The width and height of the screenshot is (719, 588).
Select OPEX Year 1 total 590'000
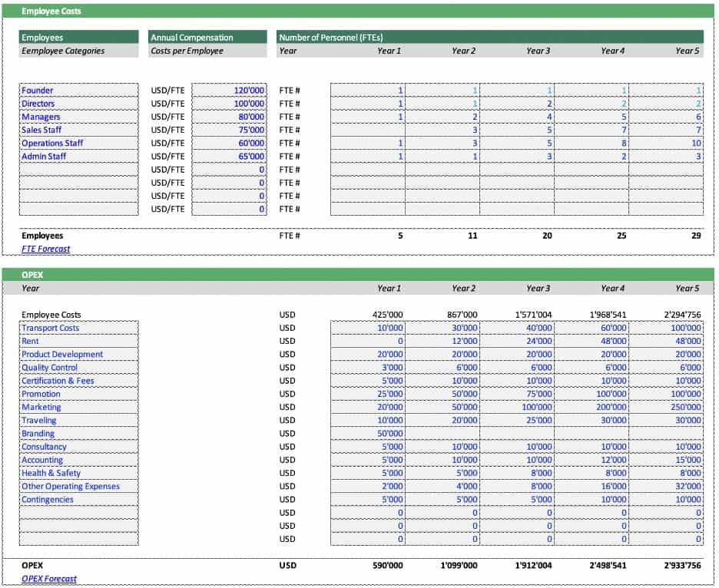pos(387,566)
